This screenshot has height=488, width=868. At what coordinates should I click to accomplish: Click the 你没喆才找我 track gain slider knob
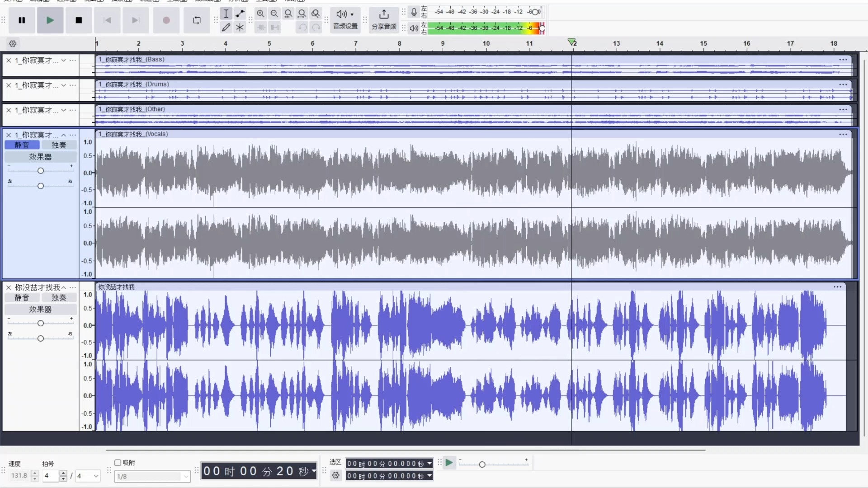pos(41,324)
